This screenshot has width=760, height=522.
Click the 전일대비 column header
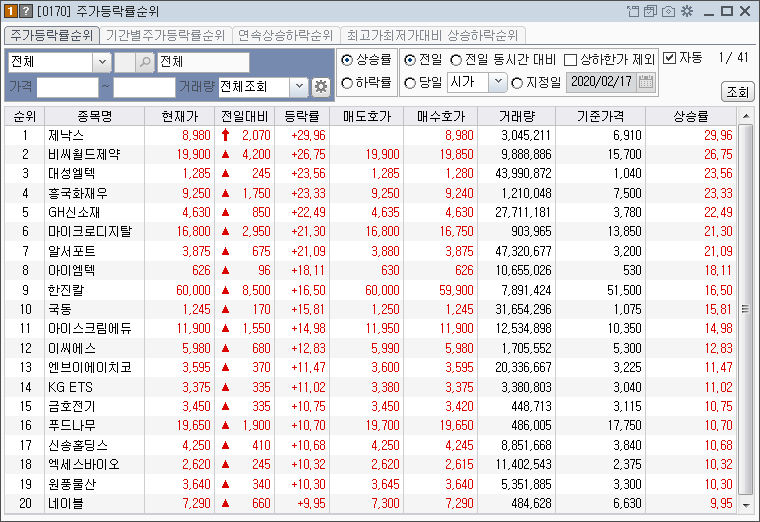(x=245, y=116)
